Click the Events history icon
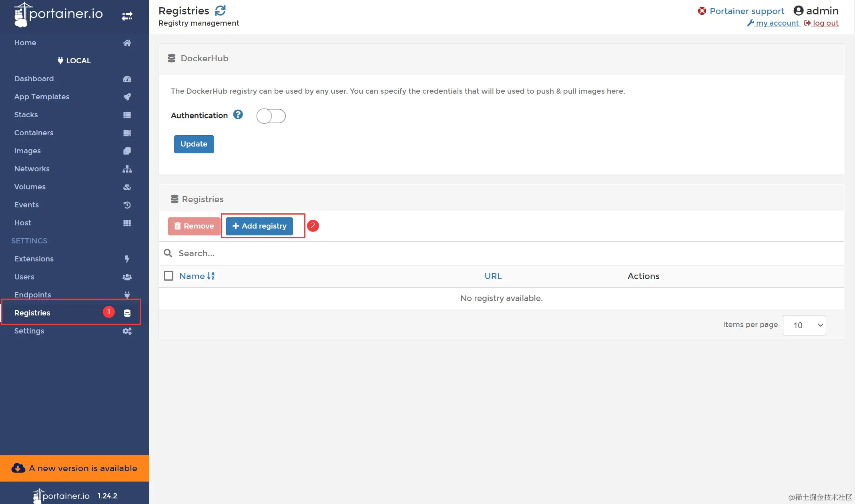This screenshot has height=504, width=855. pos(127,205)
